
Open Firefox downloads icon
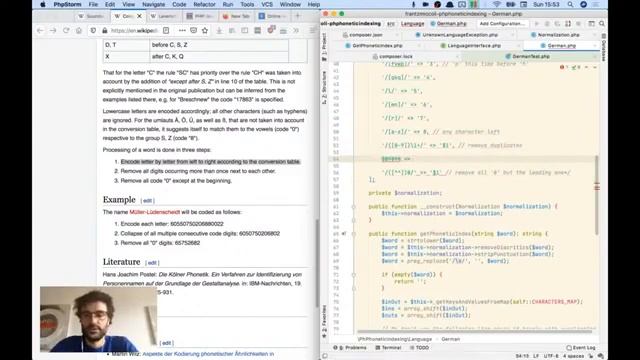(219, 31)
